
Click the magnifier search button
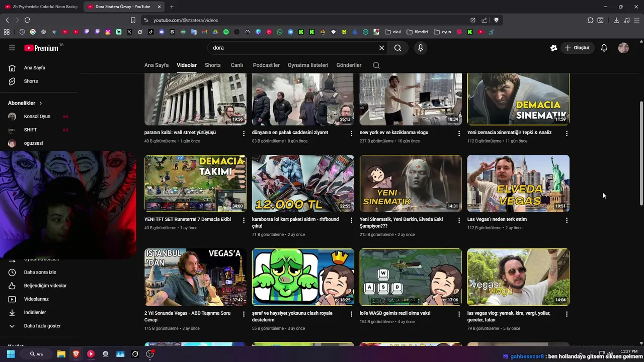pos(397,48)
